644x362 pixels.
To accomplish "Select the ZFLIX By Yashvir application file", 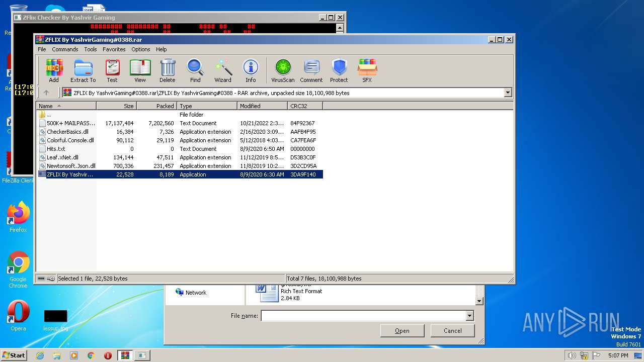I will click(180, 174).
